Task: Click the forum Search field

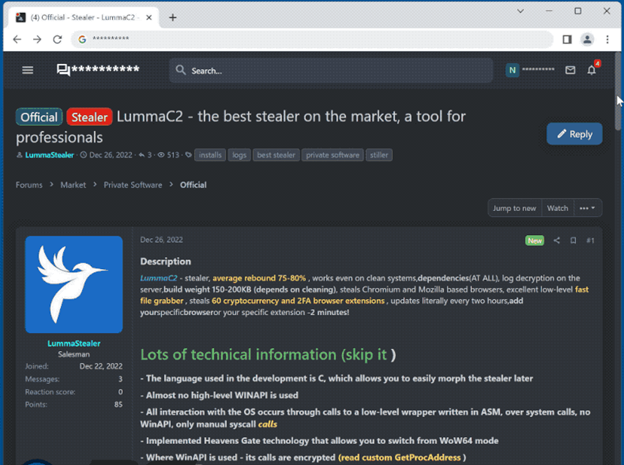Action: [330, 70]
